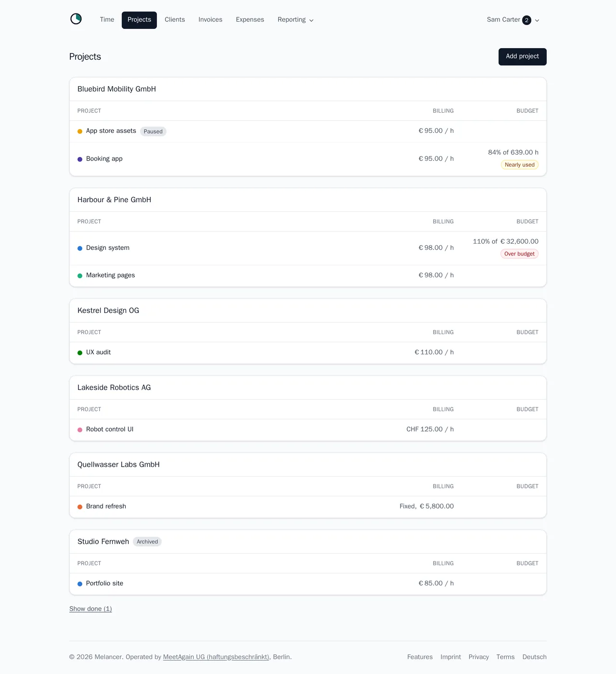Screen dimensions: 616x674
Task: Click the notification badge showing 2
Action: tap(526, 20)
